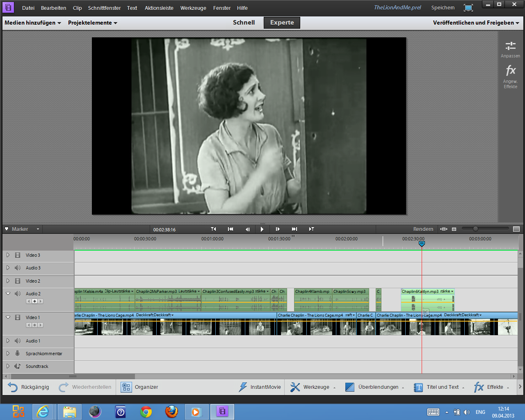Go to next edit point in playback bar

311,229
